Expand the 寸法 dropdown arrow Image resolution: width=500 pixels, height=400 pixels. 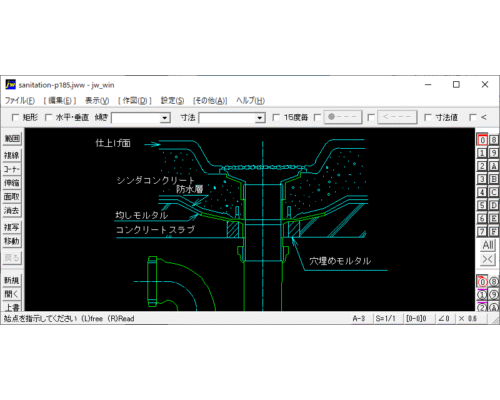pyautogui.click(x=260, y=118)
